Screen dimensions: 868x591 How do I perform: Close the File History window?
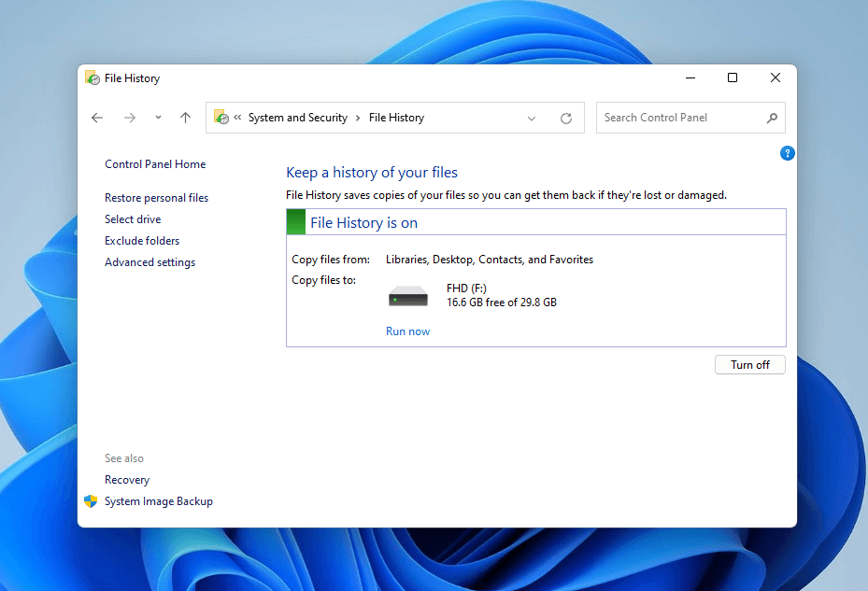(776, 78)
